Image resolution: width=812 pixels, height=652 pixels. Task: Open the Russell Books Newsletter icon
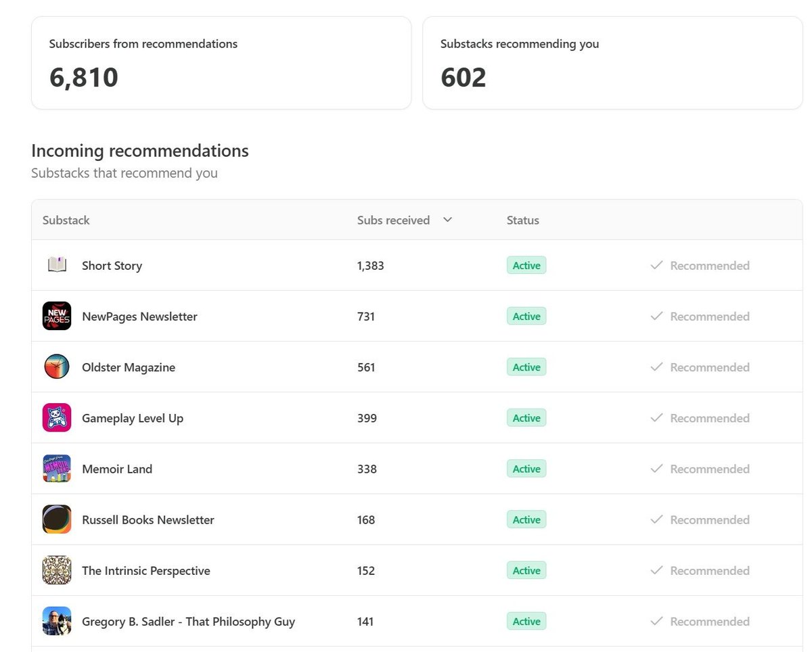pyautogui.click(x=57, y=519)
